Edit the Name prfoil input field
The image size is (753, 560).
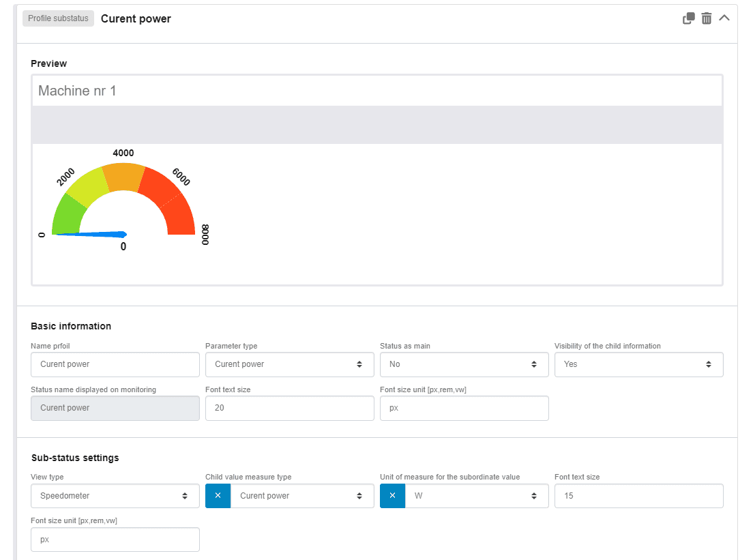coord(115,364)
